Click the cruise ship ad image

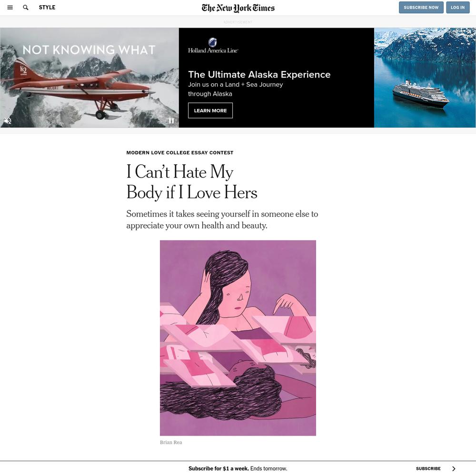click(x=425, y=78)
